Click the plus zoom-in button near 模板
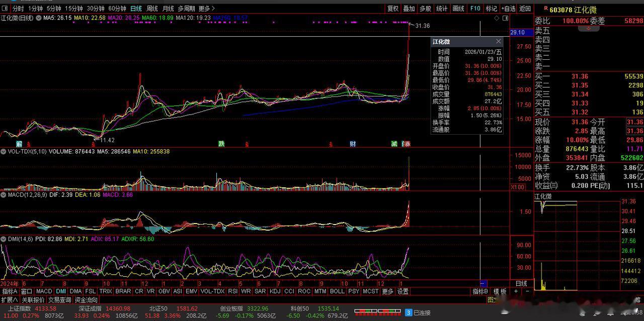The width and height of the screenshot is (644, 321). [516, 291]
